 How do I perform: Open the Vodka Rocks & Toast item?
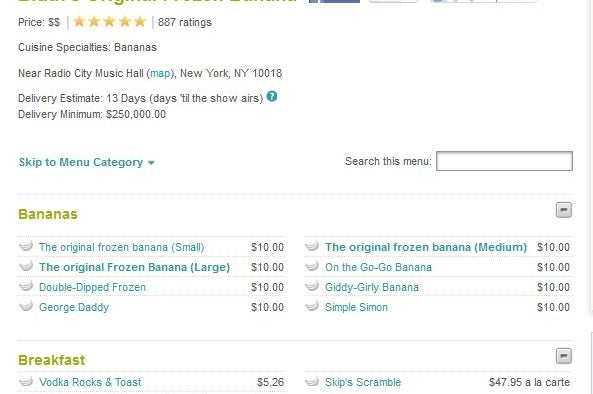[90, 382]
